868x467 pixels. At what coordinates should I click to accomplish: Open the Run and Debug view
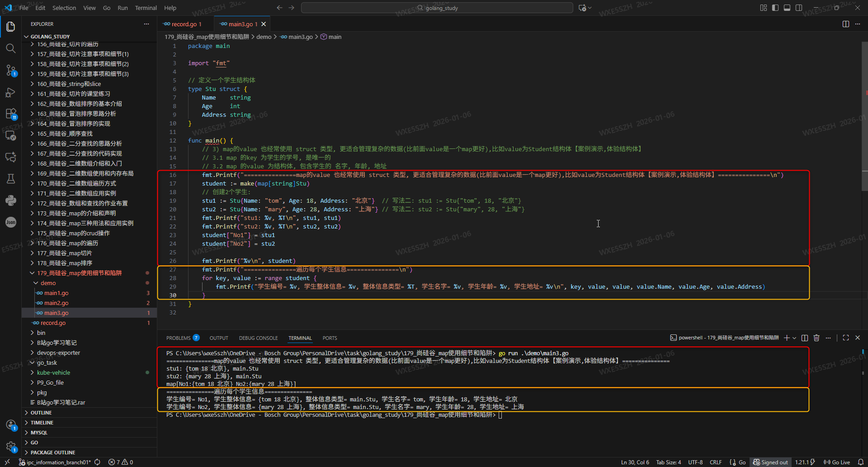(x=11, y=92)
